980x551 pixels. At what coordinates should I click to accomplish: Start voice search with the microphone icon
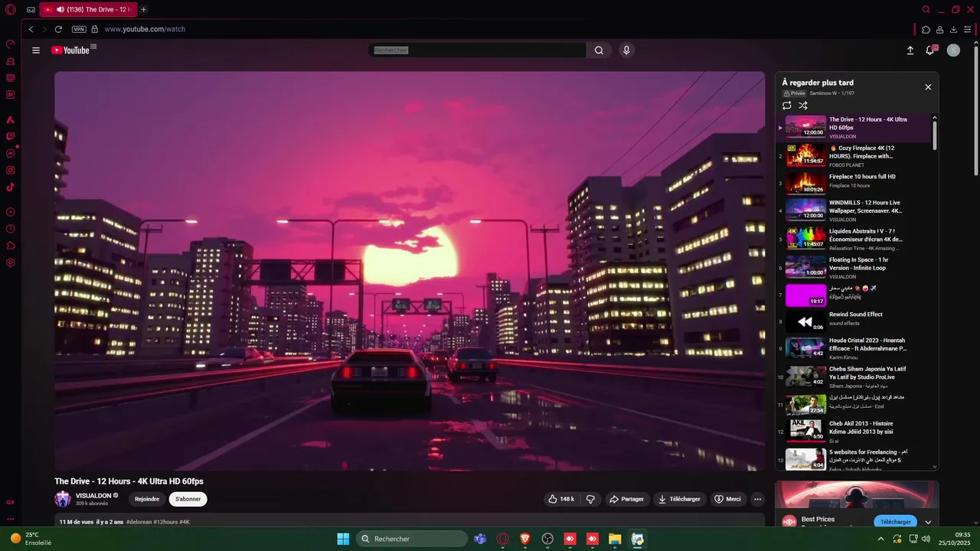click(626, 51)
